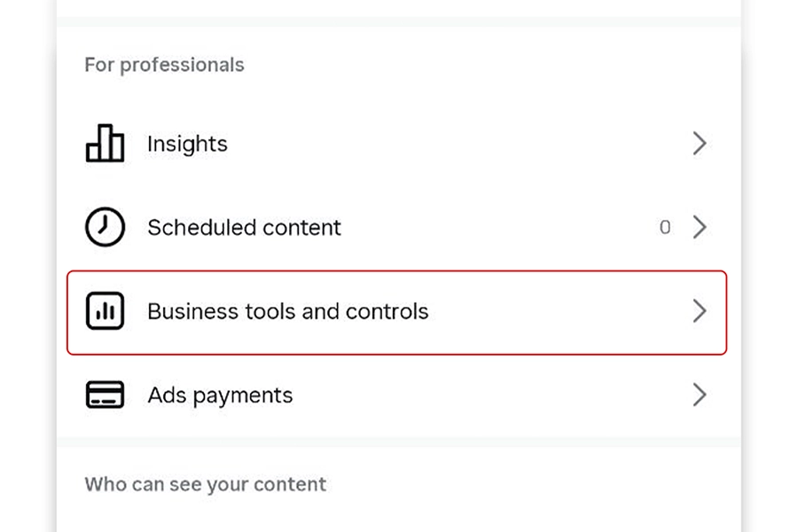Open the Business tools and controls label
Viewport: 798px width, 532px height.
[287, 311]
